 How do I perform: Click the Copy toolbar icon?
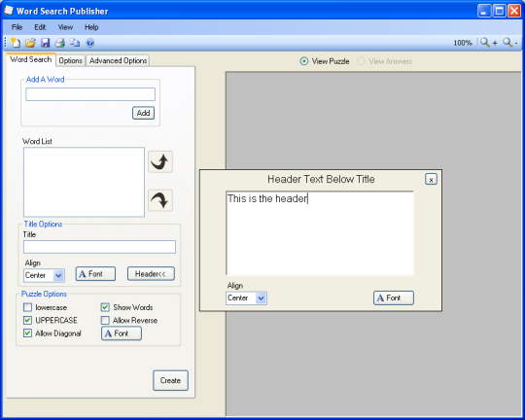click(x=75, y=43)
